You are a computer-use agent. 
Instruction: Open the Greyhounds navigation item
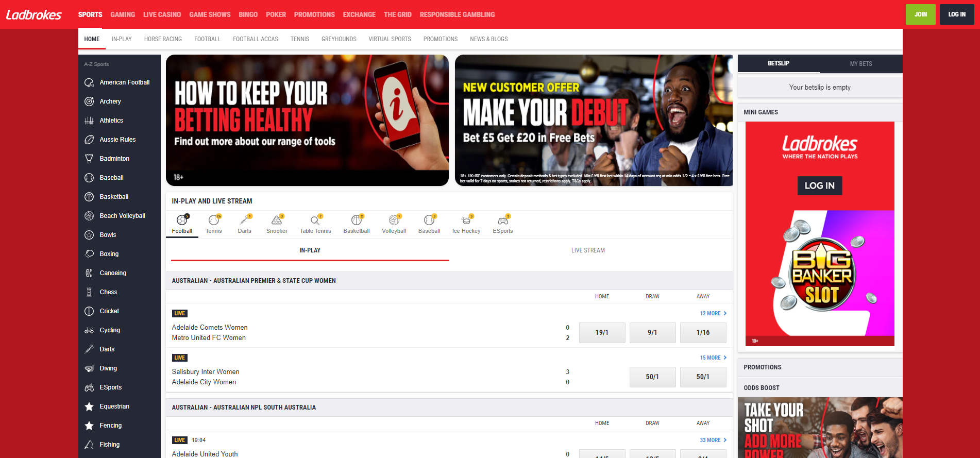pyautogui.click(x=339, y=39)
